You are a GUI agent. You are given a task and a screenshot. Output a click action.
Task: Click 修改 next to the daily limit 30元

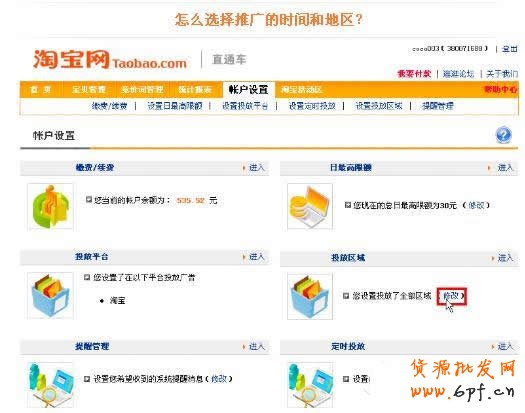[476, 205]
